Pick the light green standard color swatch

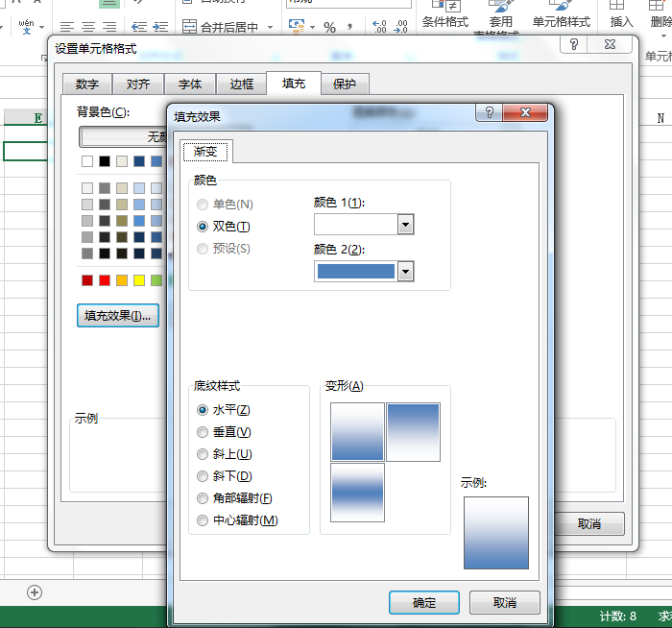point(156,280)
